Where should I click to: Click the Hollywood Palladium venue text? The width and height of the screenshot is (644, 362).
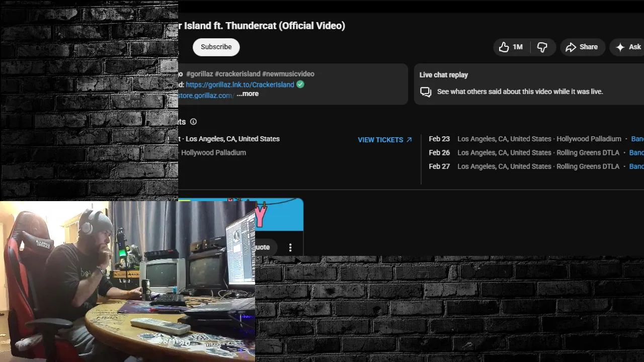tap(213, 153)
